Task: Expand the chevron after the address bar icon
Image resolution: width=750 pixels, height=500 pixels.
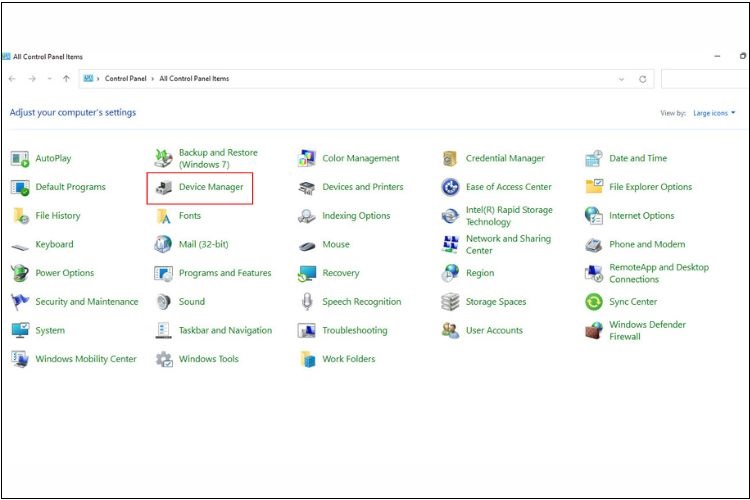Action: point(98,79)
